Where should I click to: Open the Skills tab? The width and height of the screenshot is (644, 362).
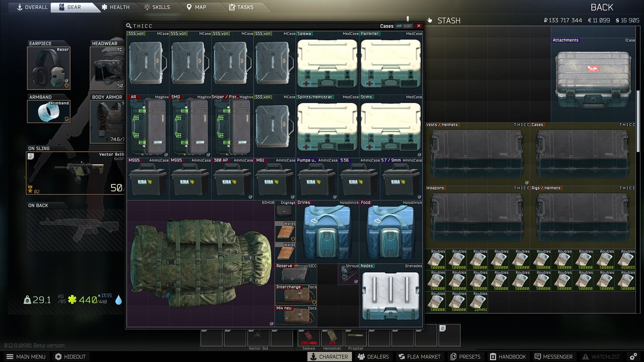coord(157,7)
